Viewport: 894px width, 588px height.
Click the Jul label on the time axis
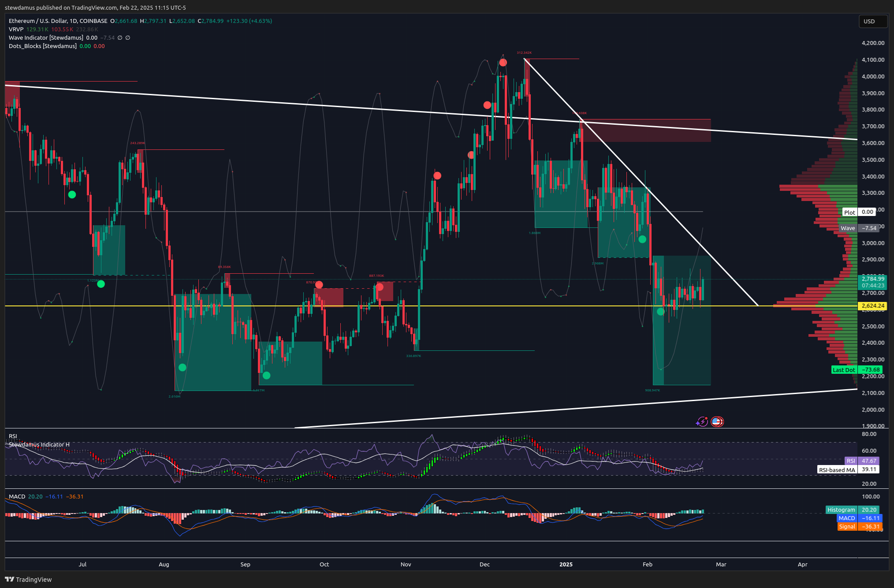pyautogui.click(x=82, y=564)
